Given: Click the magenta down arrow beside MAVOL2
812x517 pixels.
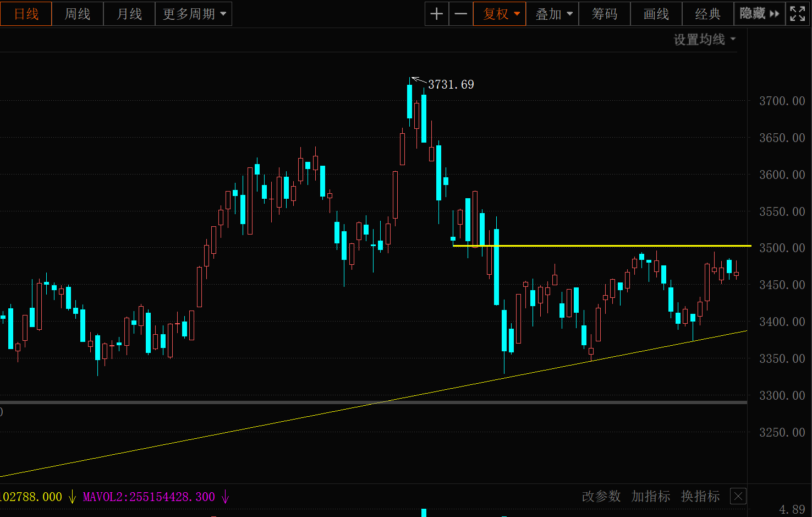Looking at the screenshot, I should [225, 497].
